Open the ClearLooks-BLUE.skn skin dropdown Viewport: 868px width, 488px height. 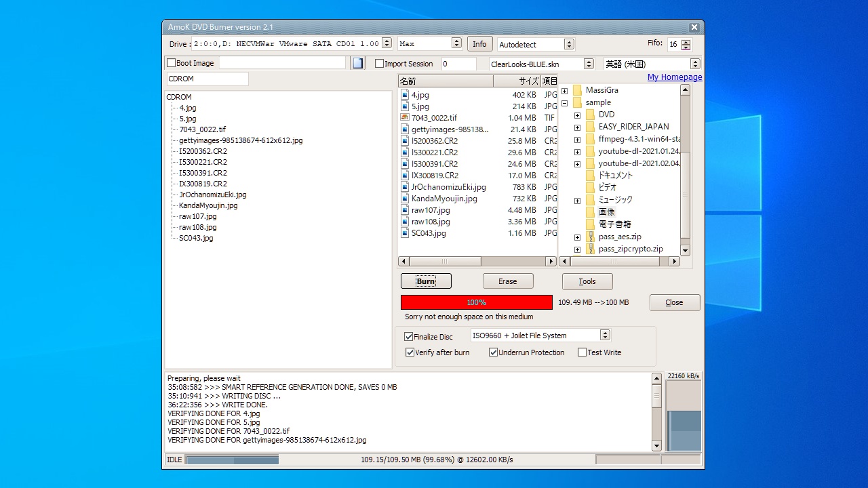tap(588, 64)
